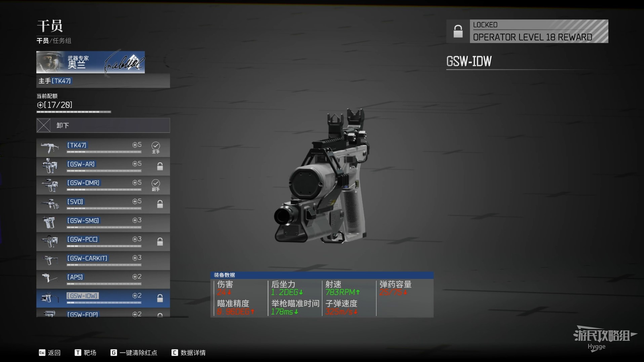This screenshot has height=362, width=644.
Task: Click the GSW-SMG thumbnail icon
Action: [50, 223]
